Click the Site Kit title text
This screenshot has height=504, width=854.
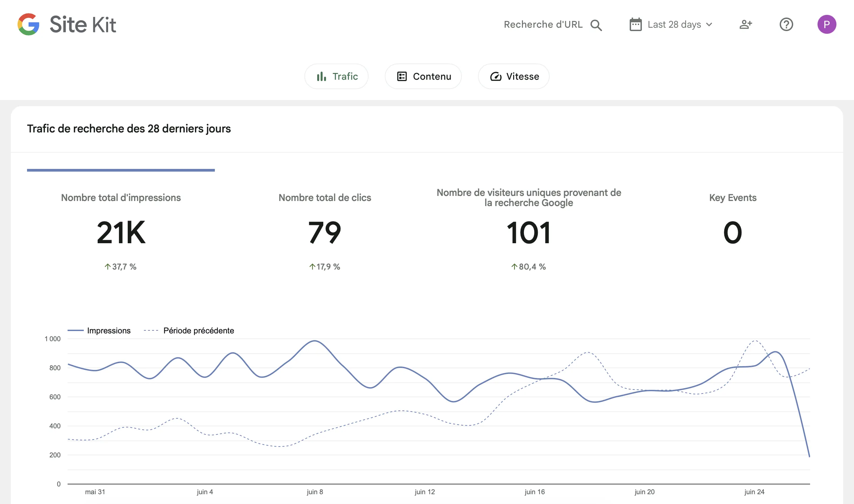[83, 24]
